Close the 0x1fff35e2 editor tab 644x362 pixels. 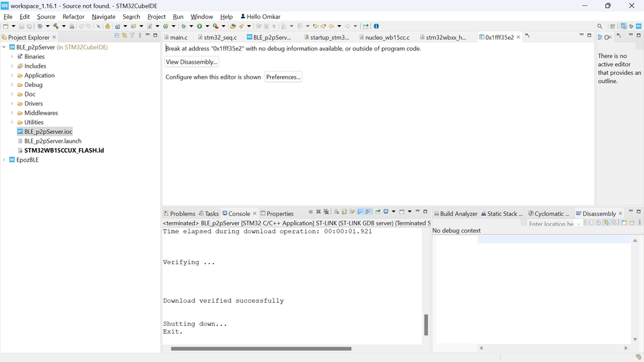tap(518, 37)
